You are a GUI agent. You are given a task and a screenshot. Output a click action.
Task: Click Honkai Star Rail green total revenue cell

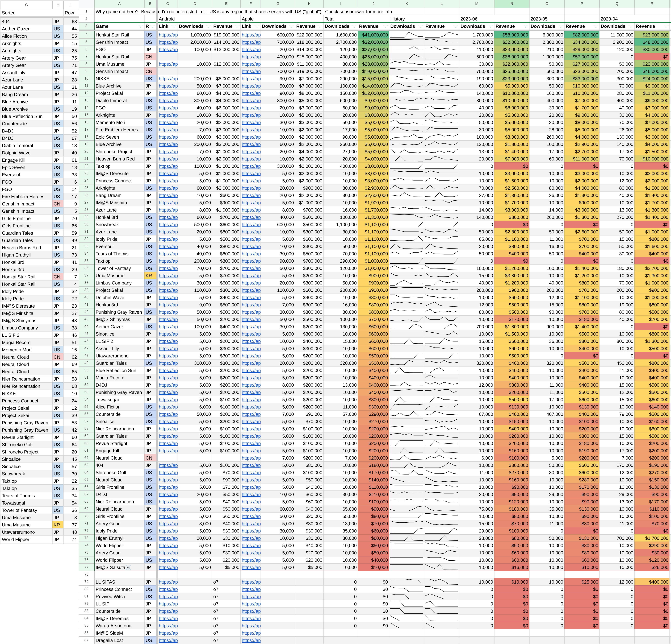pyautogui.click(x=374, y=35)
